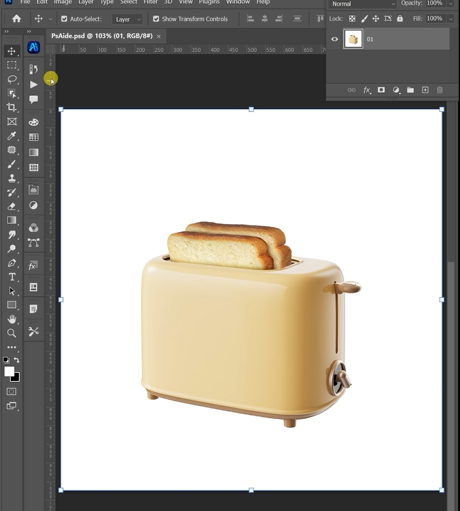Select the Crop tool
The width and height of the screenshot is (460, 511).
[12, 107]
